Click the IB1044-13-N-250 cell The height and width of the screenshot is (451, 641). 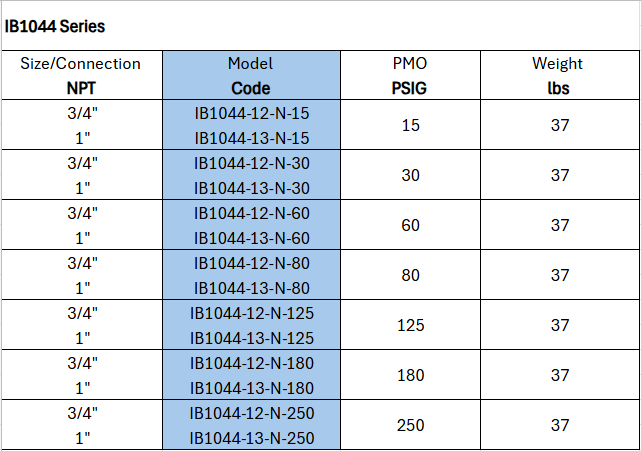251,437
